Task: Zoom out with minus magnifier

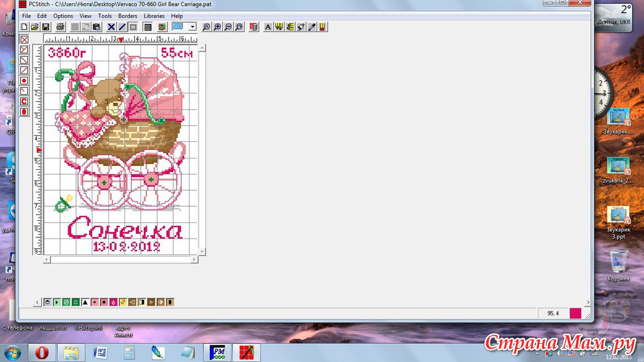Action: (x=228, y=27)
